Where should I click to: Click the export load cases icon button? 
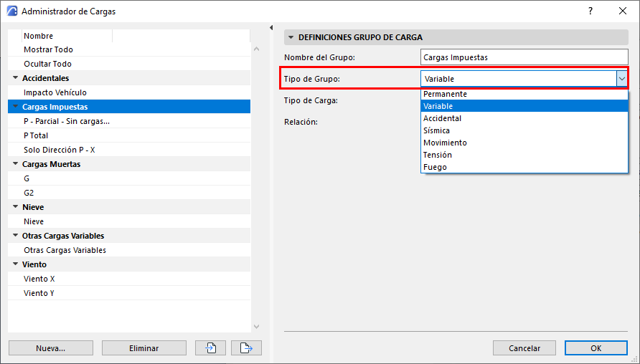click(x=246, y=348)
